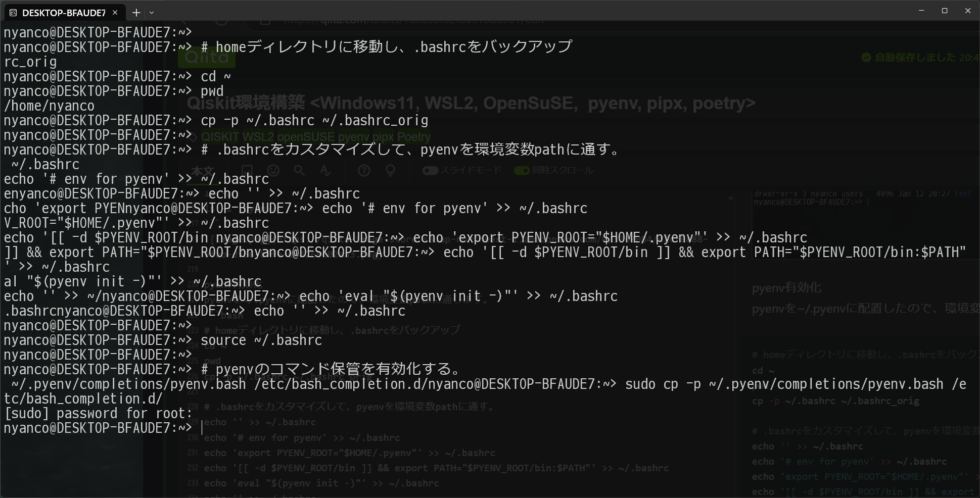Open the help question-mark icon

(x=363, y=170)
